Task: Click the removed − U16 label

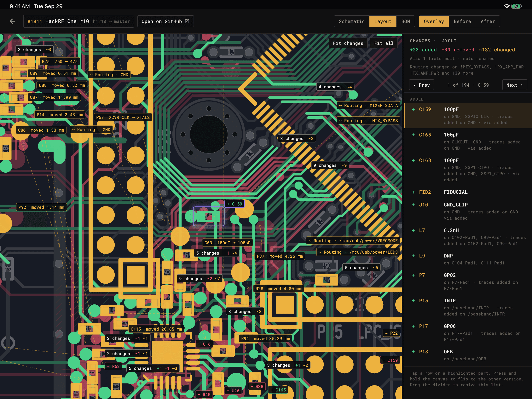Action: click(204, 344)
